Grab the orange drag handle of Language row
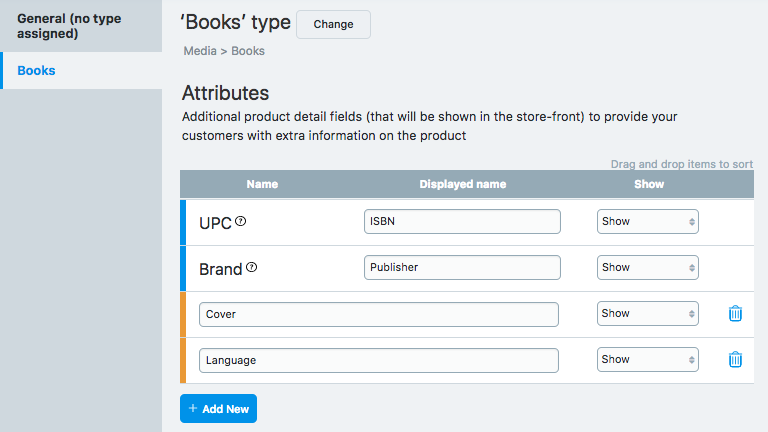This screenshot has width=768, height=432. pos(183,360)
